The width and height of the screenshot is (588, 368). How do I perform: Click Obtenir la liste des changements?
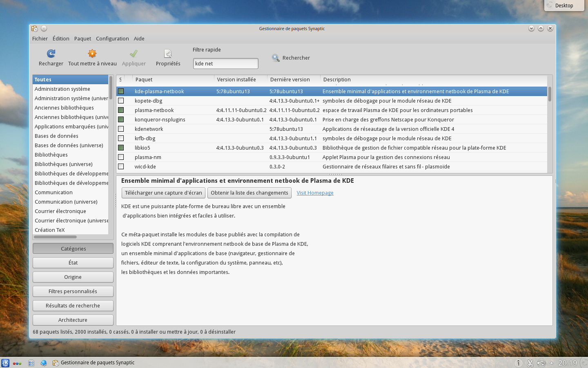[249, 193]
